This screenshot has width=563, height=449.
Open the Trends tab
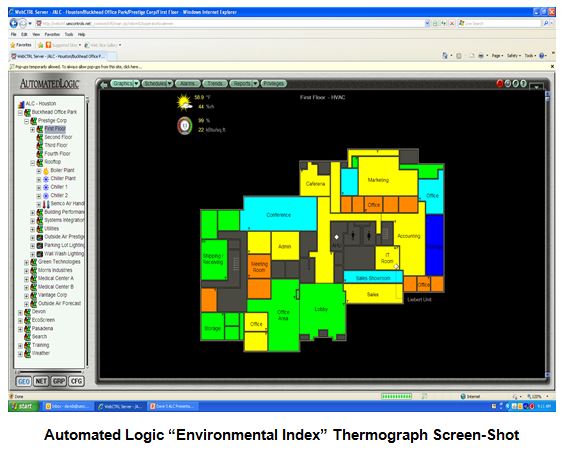215,84
